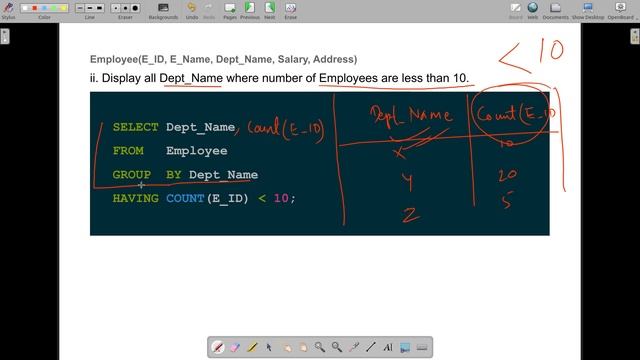Go to the Previous page

(250, 10)
